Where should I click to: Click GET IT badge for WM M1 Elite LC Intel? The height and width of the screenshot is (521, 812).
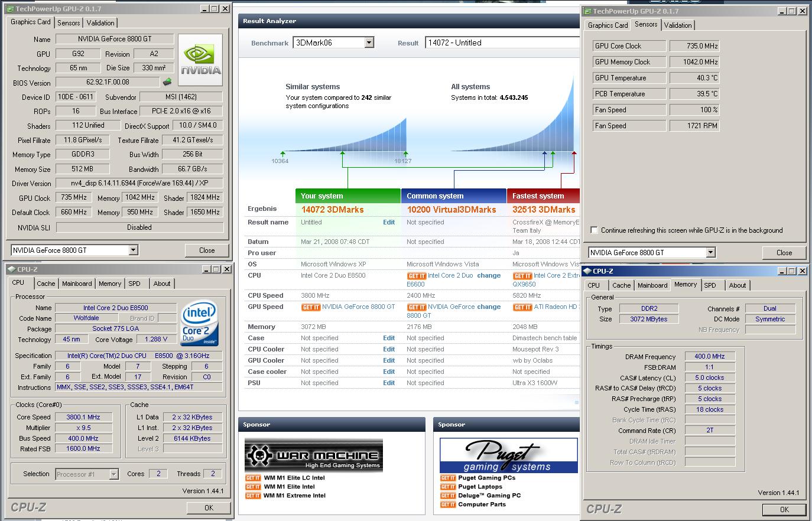(x=253, y=478)
